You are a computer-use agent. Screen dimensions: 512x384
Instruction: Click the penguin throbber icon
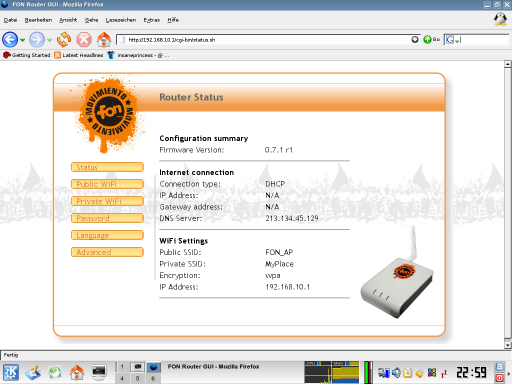click(x=500, y=19)
